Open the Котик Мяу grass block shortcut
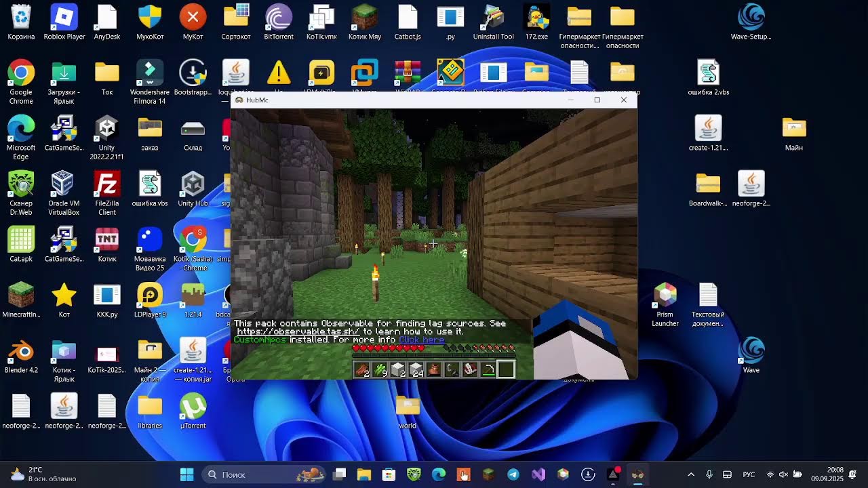The height and width of the screenshot is (488, 868). pos(365,22)
